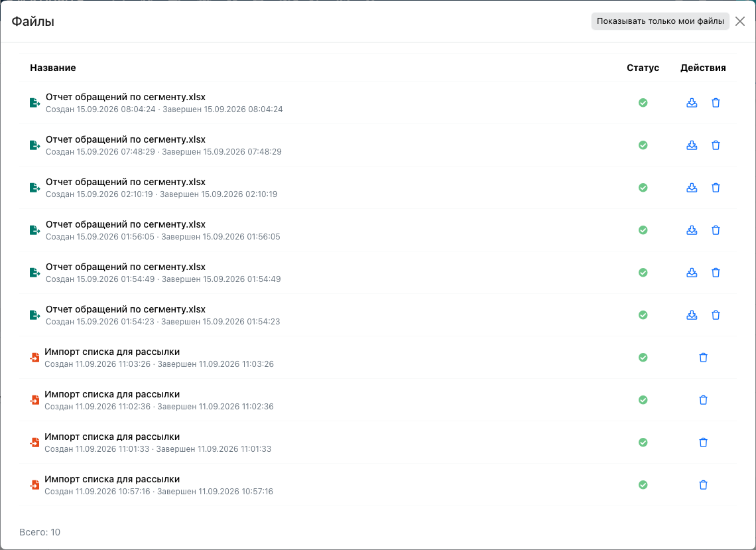756x550 pixels.
Task: Select file name of report created 01:54:49
Action: pyautogui.click(x=125, y=267)
